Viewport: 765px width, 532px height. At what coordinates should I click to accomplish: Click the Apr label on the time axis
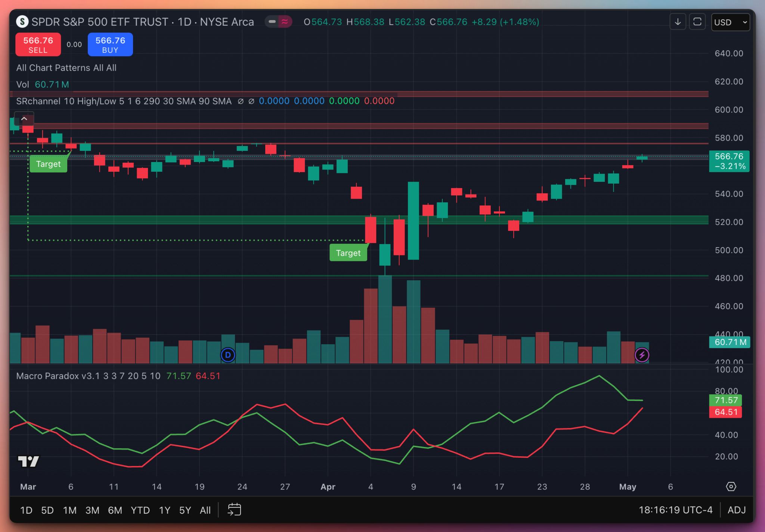tap(328, 487)
